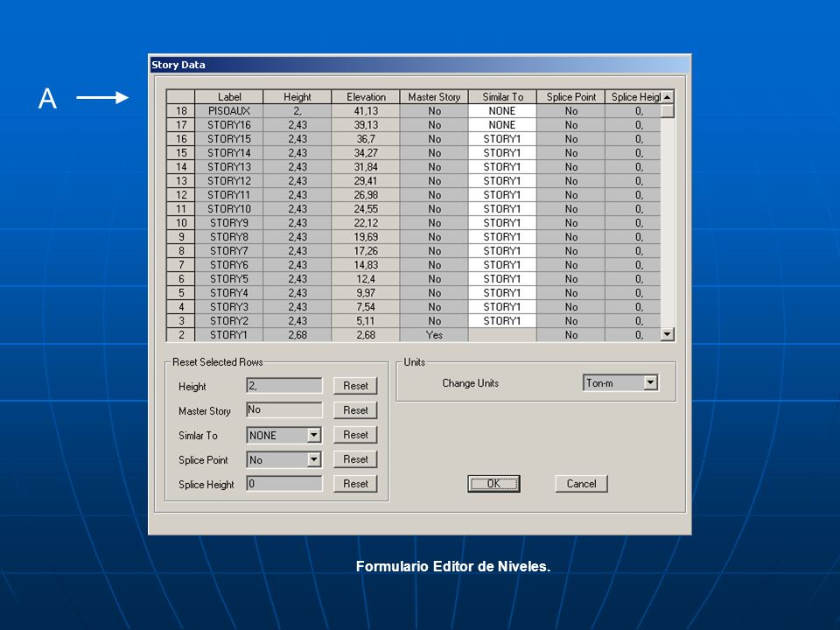Click the Master Story column header
Image resolution: width=840 pixels, height=630 pixels.
click(434, 97)
